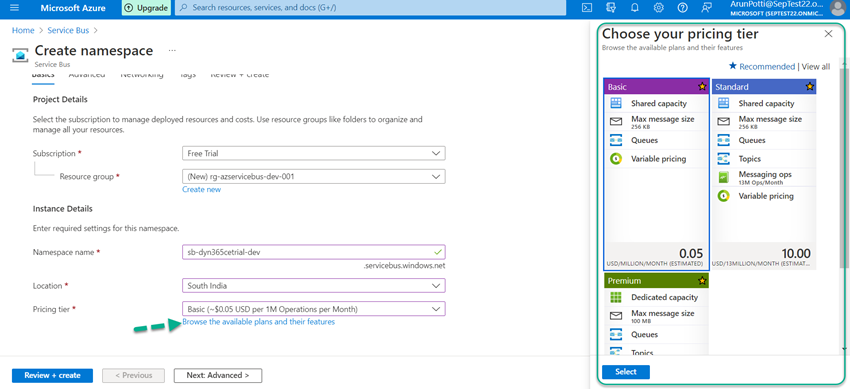Close the pricing tier panel
The width and height of the screenshot is (850, 389).
pos(828,34)
